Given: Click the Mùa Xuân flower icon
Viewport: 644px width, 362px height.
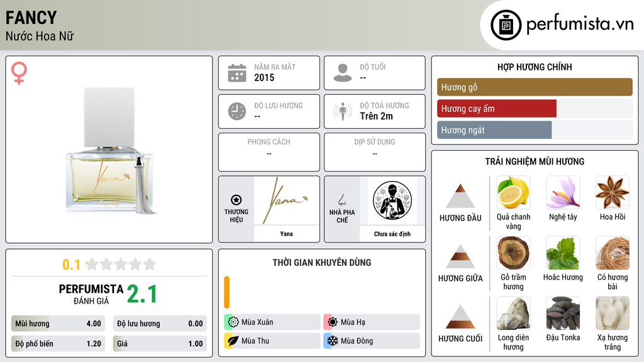Looking at the screenshot, I should click(x=233, y=322).
